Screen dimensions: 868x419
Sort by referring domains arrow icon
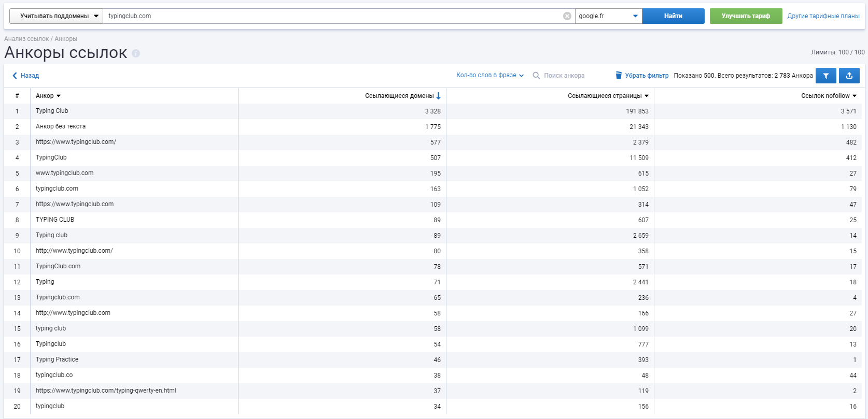point(439,96)
